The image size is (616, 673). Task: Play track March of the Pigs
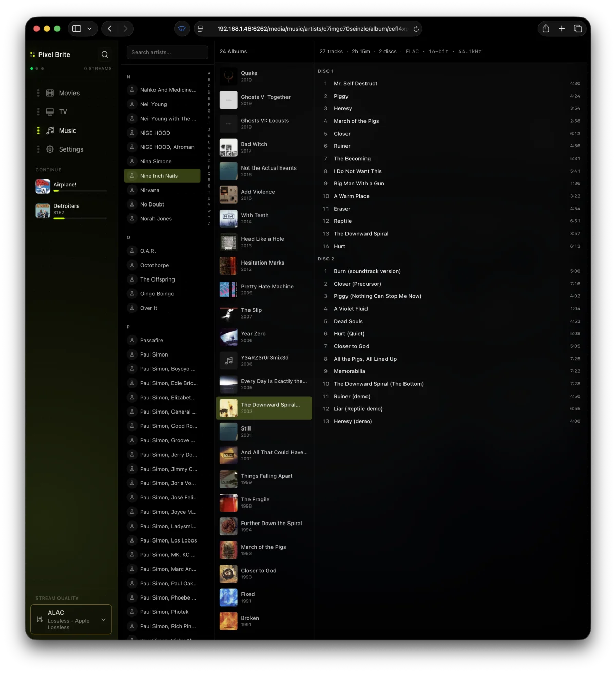click(451, 121)
